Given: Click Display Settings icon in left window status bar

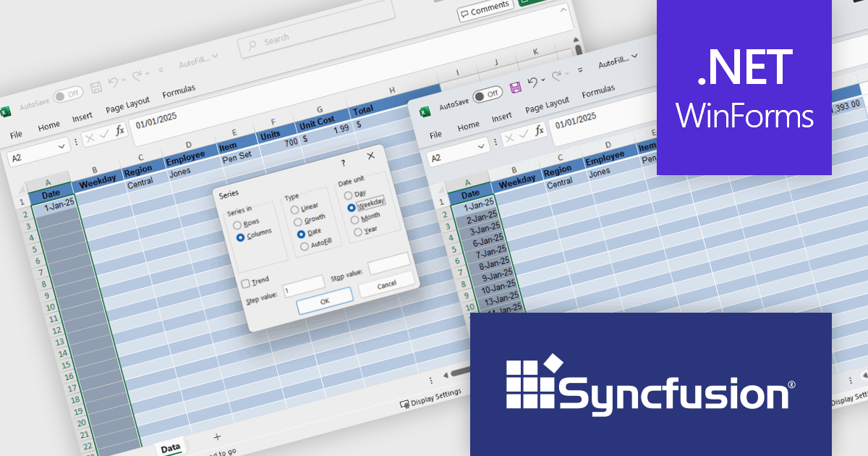Looking at the screenshot, I should pos(404,405).
